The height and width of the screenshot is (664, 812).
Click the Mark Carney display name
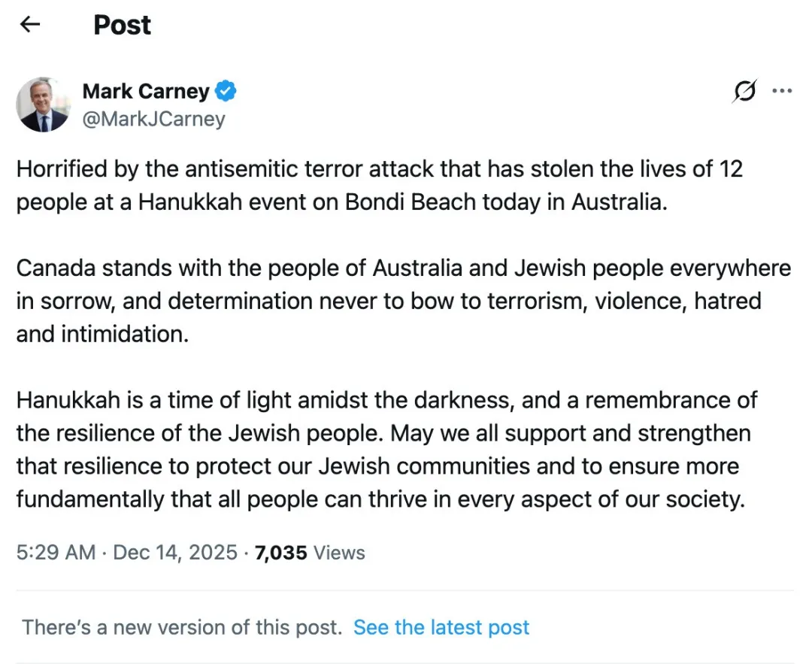(146, 92)
